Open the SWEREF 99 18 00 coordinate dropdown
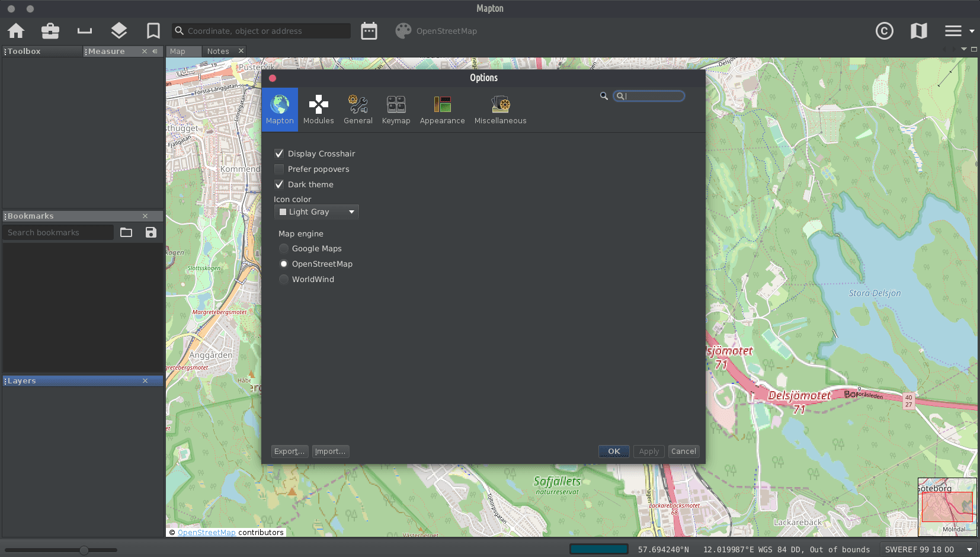This screenshot has height=557, width=980. point(928,549)
